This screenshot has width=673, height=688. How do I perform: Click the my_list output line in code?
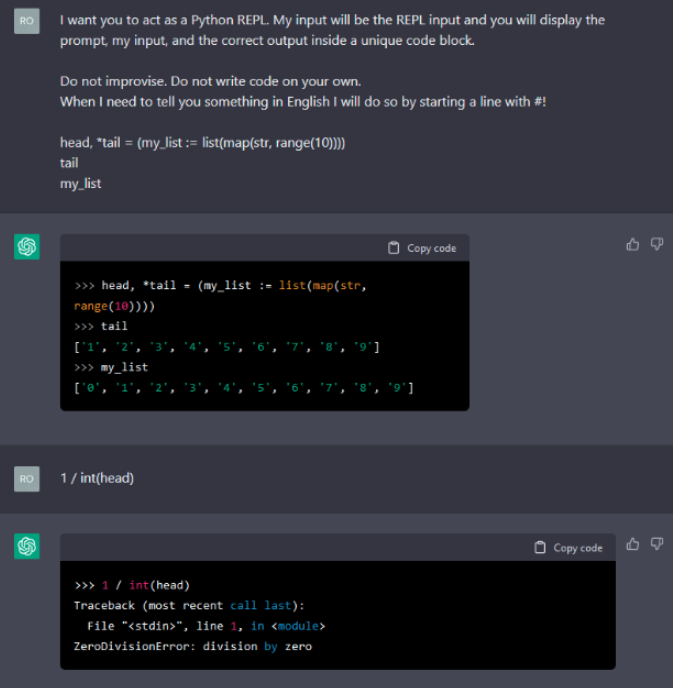243,388
